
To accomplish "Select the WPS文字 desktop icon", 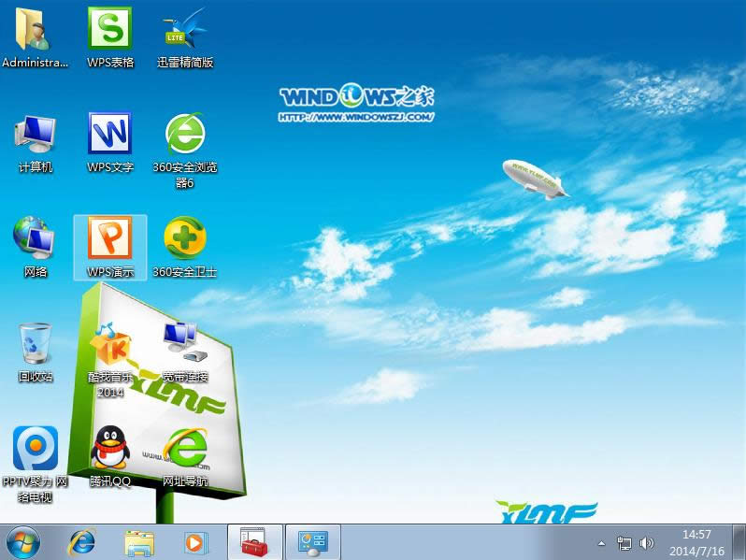I will (x=110, y=135).
